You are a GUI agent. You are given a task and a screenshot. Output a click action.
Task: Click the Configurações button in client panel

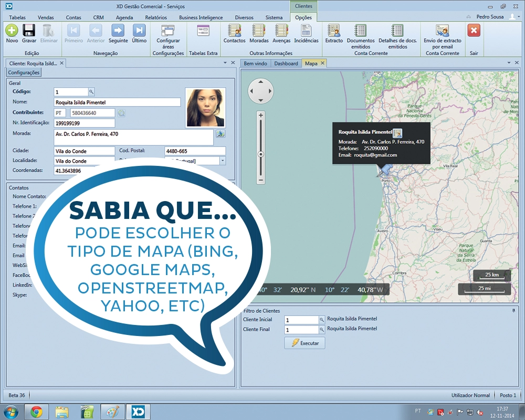click(x=24, y=73)
